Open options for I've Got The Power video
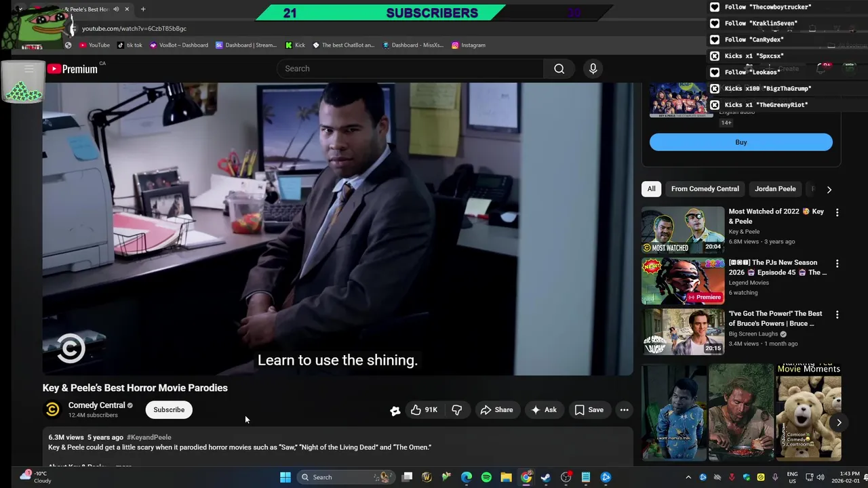The image size is (868, 488). [x=837, y=314]
